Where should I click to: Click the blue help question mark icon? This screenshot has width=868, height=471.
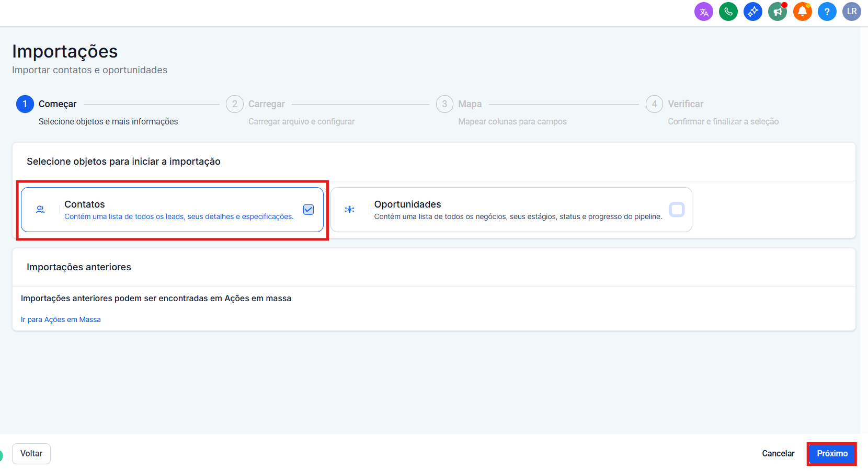[x=827, y=12]
